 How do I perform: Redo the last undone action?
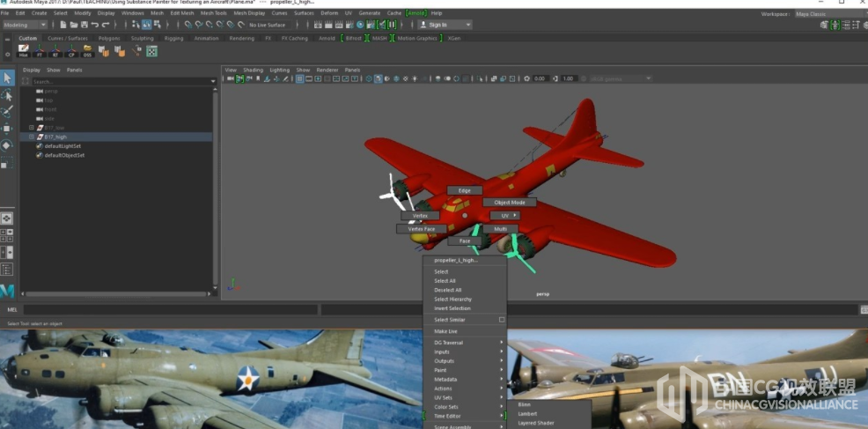(105, 25)
